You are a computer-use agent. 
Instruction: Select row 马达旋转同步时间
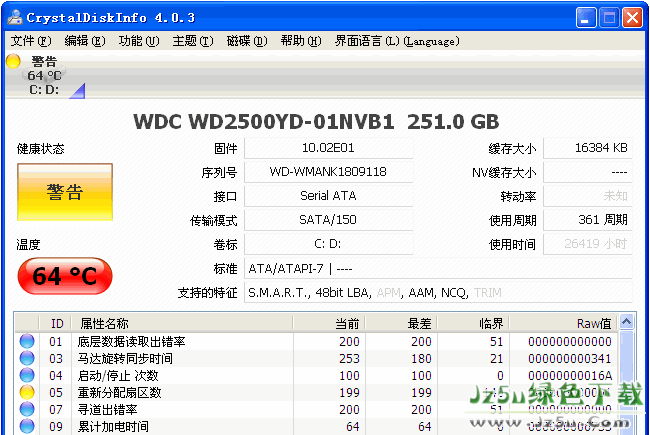click(x=317, y=358)
